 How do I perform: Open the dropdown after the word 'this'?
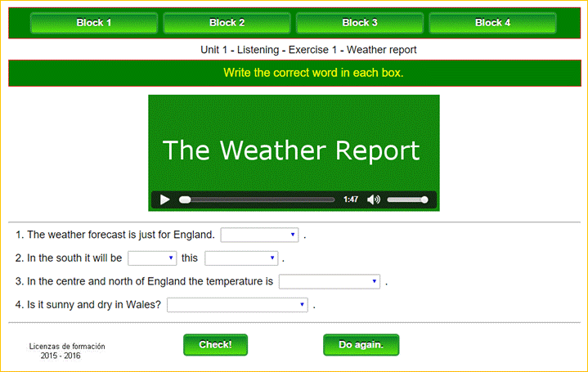point(241,258)
